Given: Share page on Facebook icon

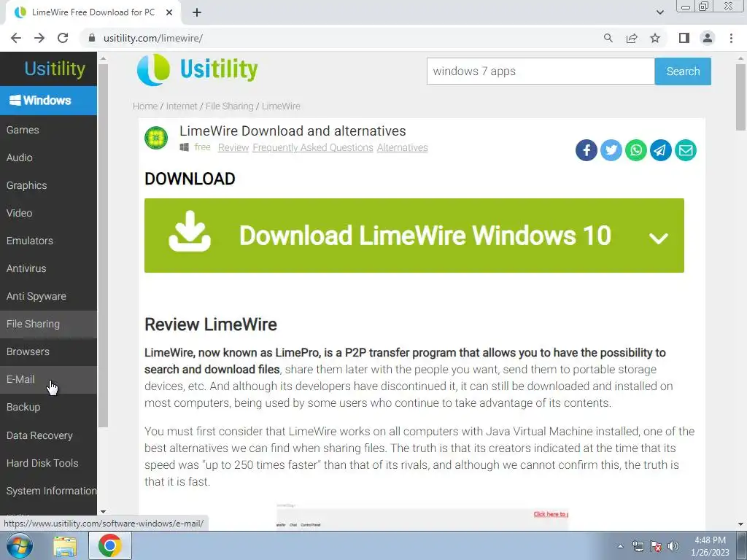Looking at the screenshot, I should coord(586,150).
